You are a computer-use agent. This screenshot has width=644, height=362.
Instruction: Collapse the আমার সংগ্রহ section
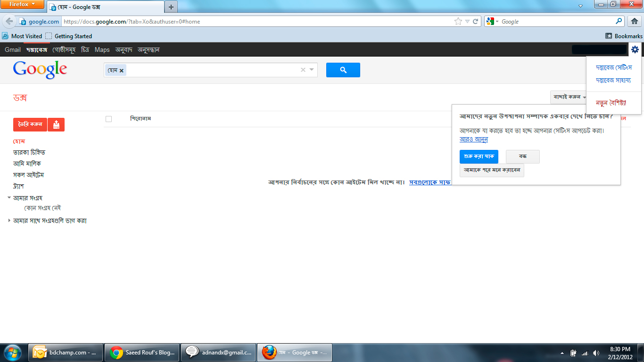[9, 198]
